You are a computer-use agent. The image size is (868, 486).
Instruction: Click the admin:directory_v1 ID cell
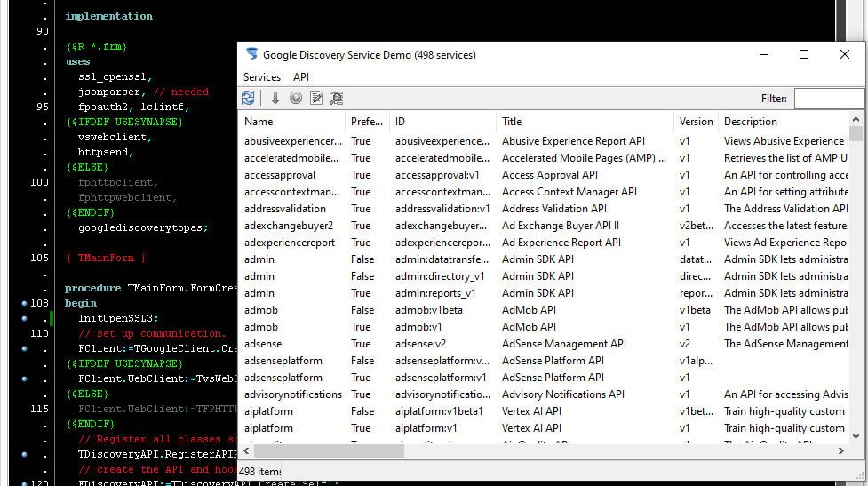(440, 276)
